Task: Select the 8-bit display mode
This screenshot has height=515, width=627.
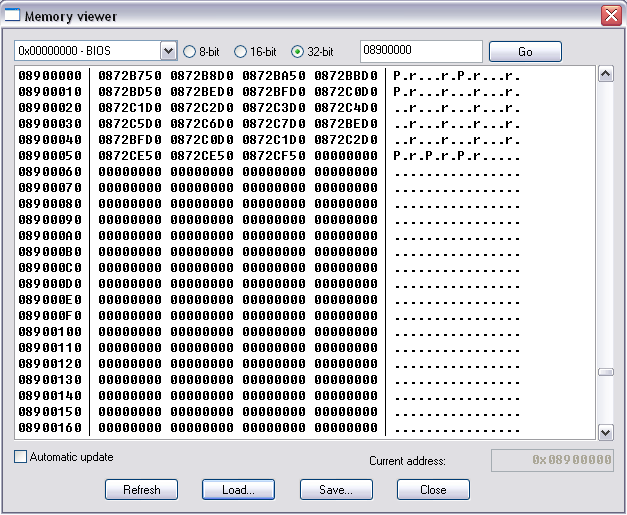Action: tap(190, 51)
